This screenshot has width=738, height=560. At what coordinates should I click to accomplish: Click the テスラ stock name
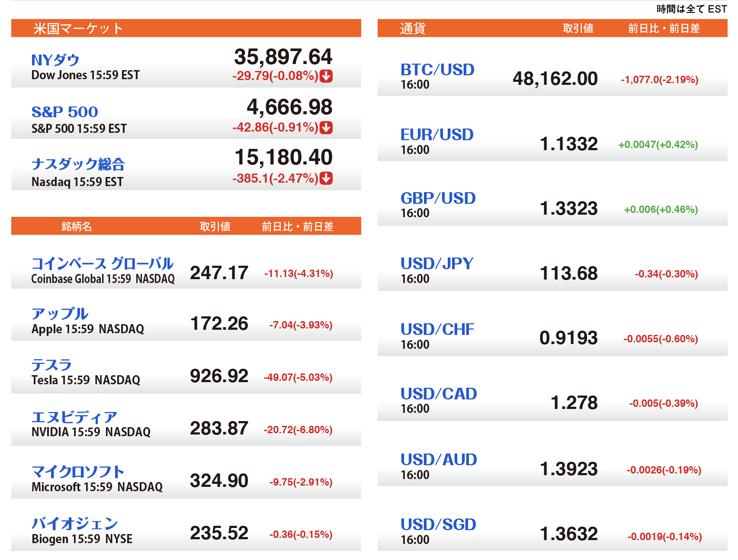tap(51, 365)
